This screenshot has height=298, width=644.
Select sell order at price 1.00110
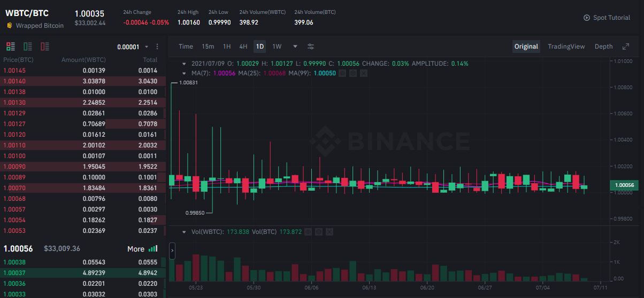pyautogui.click(x=83, y=145)
